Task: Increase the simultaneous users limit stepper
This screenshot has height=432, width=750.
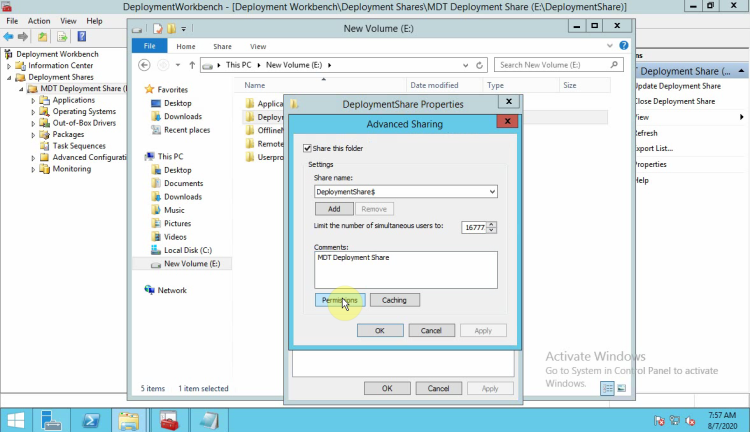Action: [493, 224]
